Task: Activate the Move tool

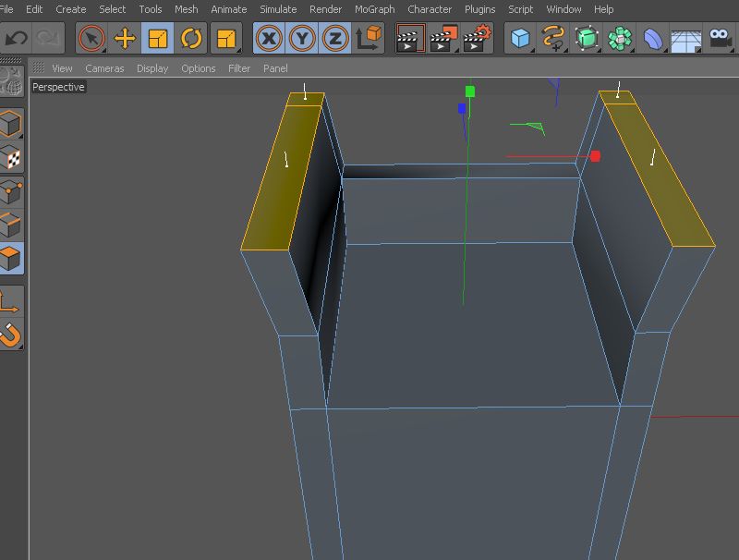Action: click(125, 38)
